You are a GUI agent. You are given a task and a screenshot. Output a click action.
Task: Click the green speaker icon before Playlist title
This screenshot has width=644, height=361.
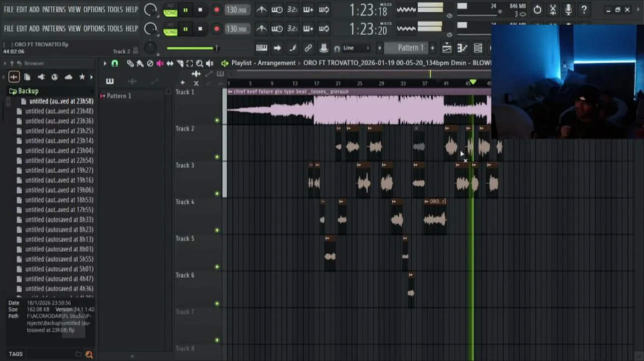[225, 63]
